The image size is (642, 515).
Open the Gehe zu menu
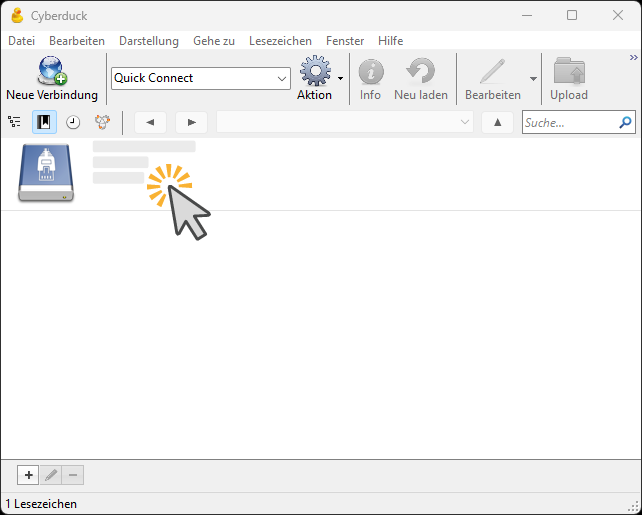(x=214, y=41)
